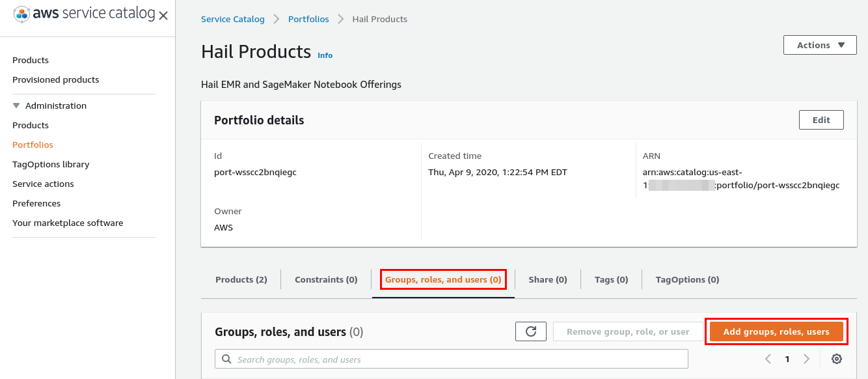The image size is (868, 379).
Task: Open Products in top sidebar section
Action: point(31,60)
